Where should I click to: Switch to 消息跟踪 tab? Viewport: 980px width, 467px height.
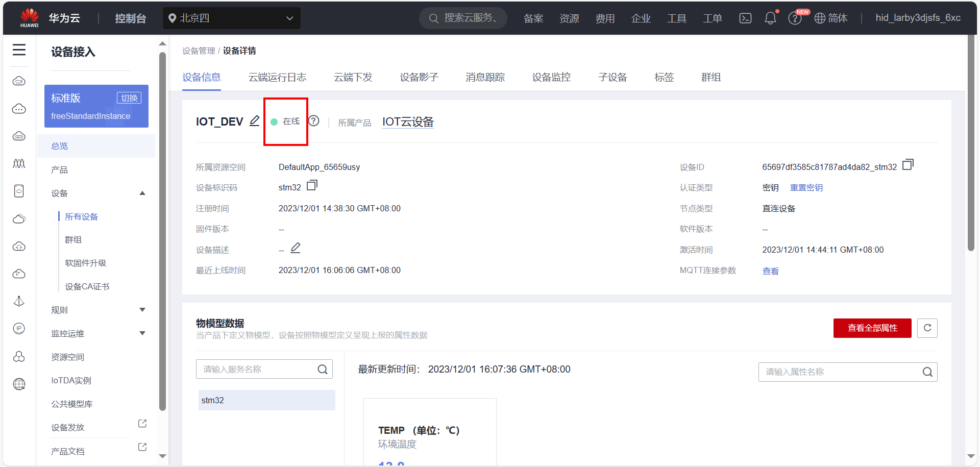pyautogui.click(x=485, y=77)
